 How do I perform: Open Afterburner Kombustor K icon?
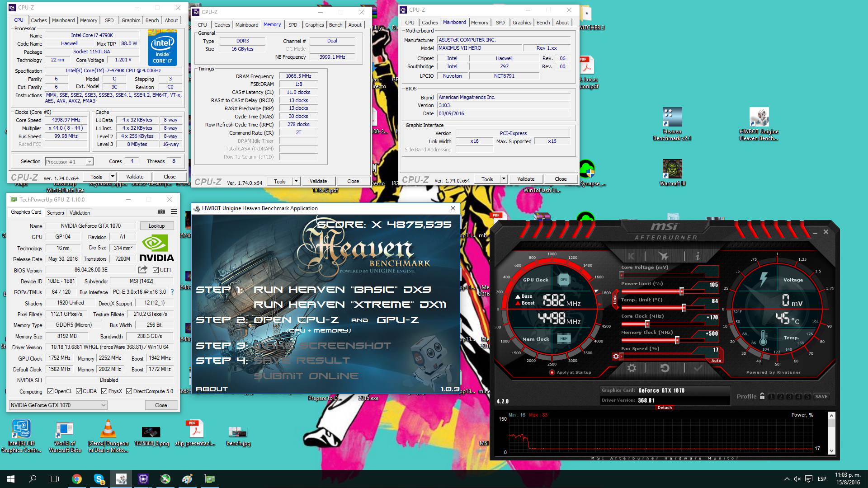(x=631, y=256)
